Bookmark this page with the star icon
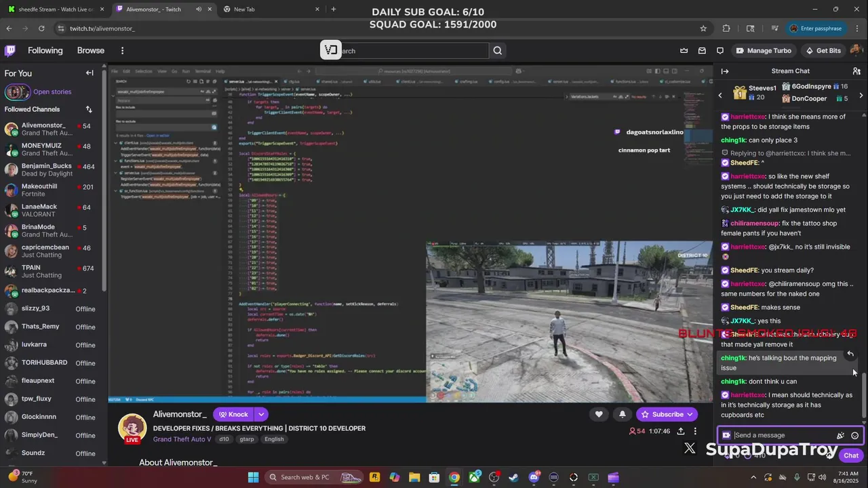Viewport: 868px width, 488px height. (703, 28)
